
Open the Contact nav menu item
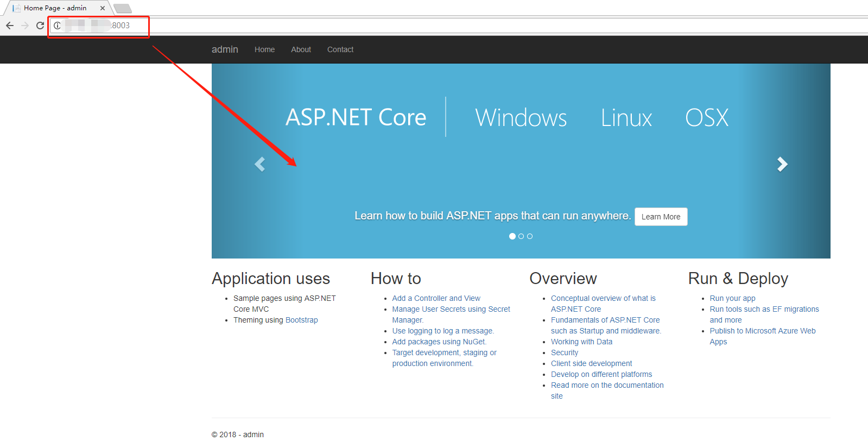pos(340,49)
